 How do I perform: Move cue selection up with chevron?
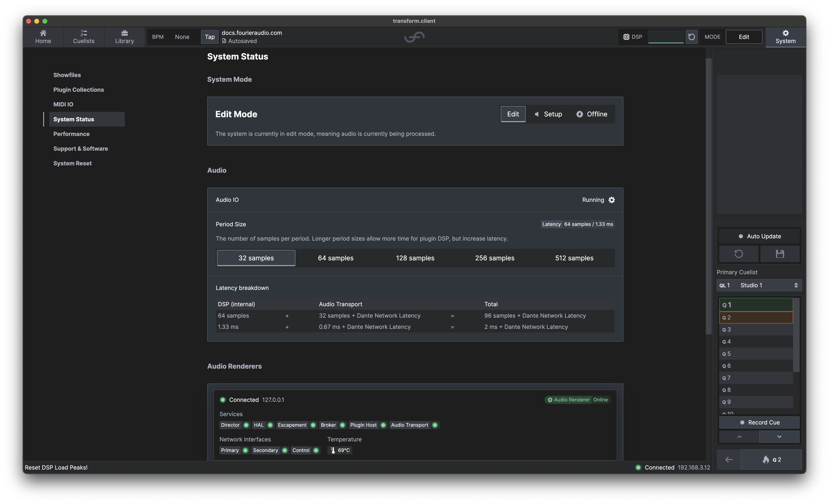coord(739,437)
